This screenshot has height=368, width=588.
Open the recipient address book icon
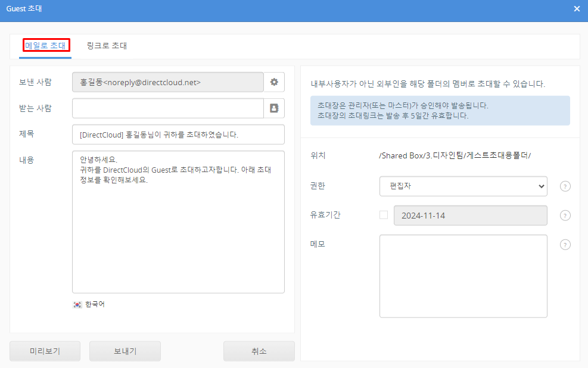(x=274, y=108)
